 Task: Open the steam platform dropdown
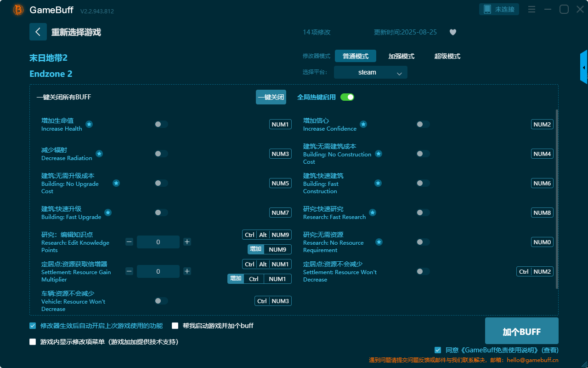(x=371, y=72)
